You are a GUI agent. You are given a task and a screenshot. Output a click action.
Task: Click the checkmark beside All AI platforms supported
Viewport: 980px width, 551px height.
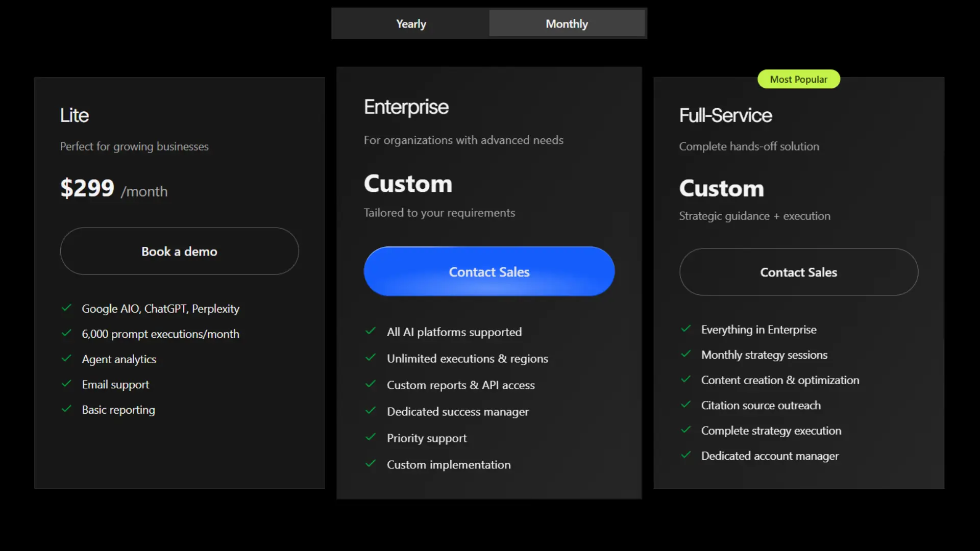click(371, 331)
